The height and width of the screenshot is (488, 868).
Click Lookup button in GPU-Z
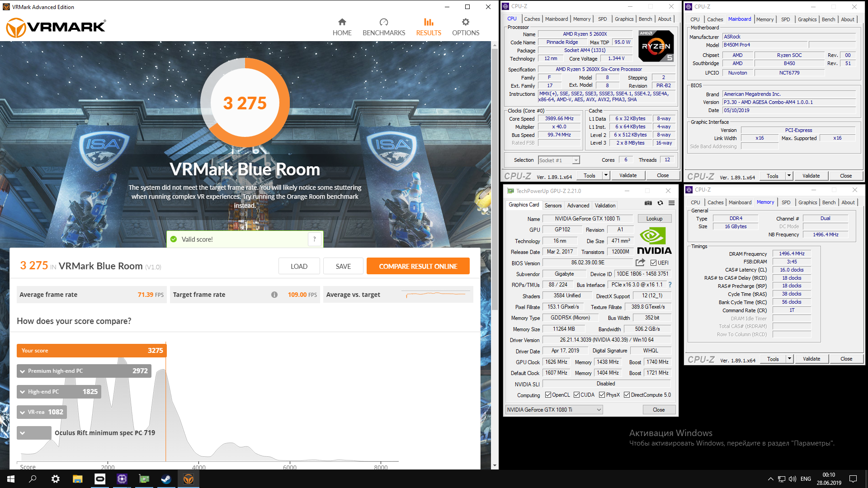(654, 219)
